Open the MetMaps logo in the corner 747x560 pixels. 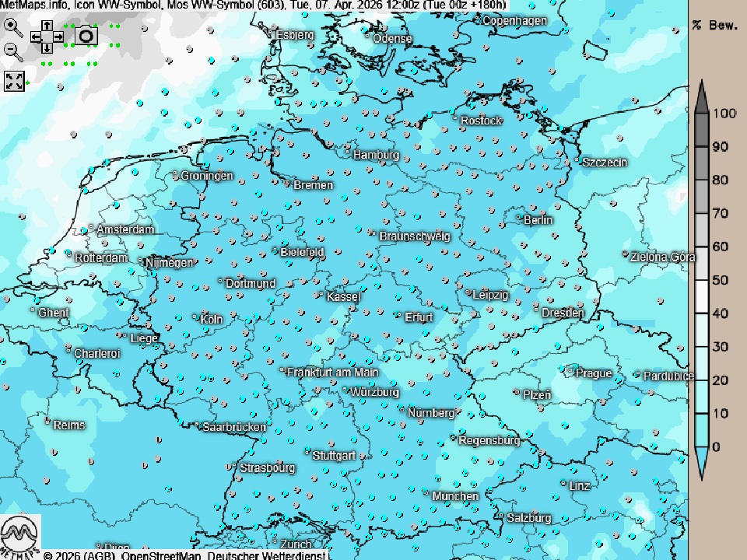pyautogui.click(x=20, y=535)
